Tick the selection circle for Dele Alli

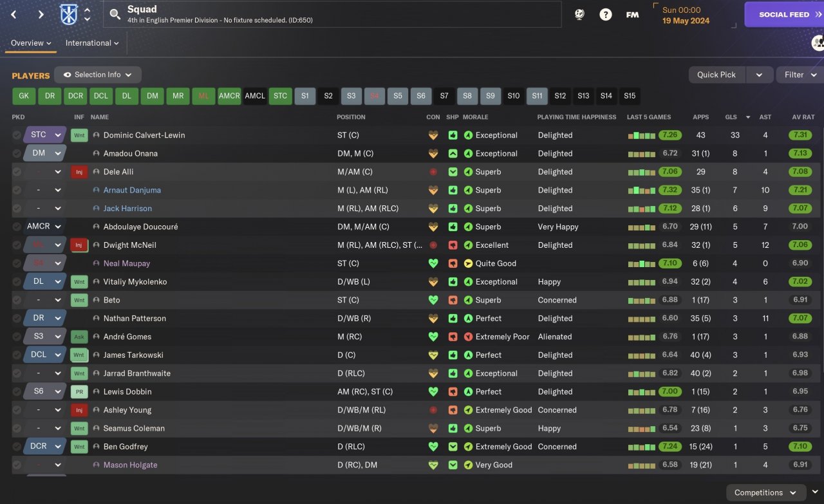click(x=17, y=172)
